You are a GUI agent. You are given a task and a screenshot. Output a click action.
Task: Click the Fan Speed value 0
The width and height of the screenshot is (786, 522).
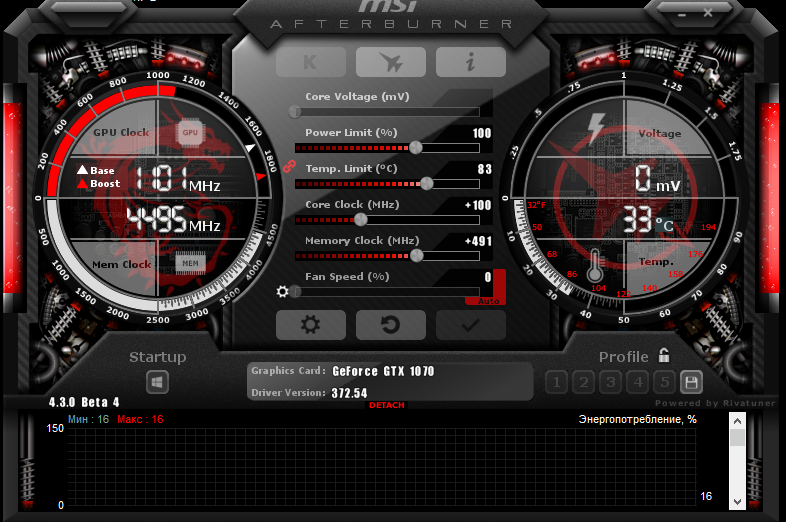(x=488, y=277)
